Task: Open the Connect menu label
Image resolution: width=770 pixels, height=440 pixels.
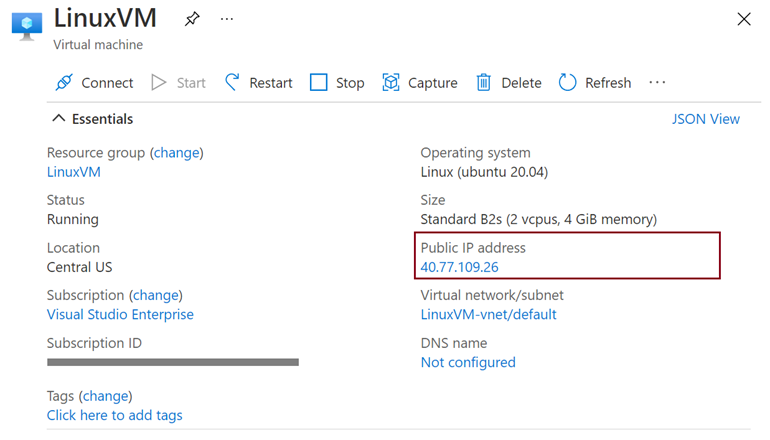Action: click(x=107, y=83)
